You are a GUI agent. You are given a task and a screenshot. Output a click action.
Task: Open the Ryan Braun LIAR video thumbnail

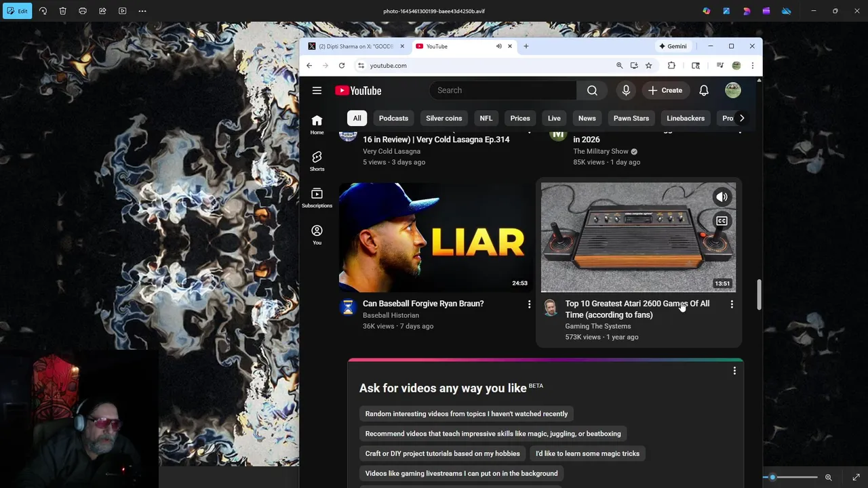point(436,237)
